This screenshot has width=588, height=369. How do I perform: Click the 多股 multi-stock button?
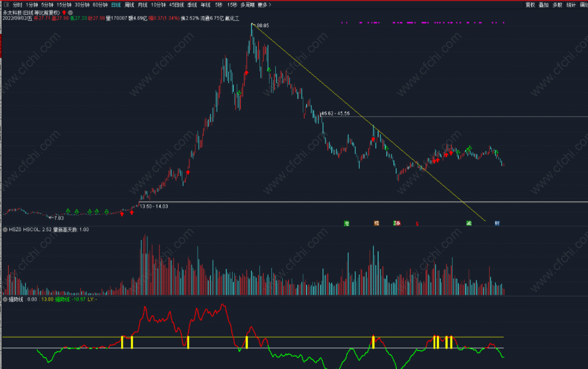557,5
